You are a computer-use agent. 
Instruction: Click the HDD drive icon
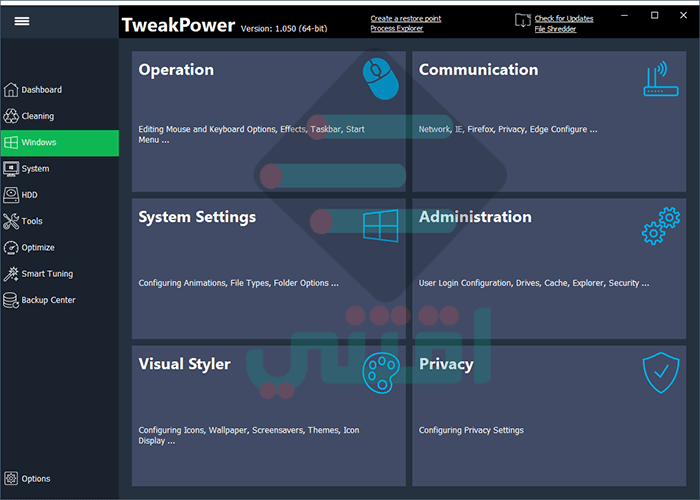11,195
